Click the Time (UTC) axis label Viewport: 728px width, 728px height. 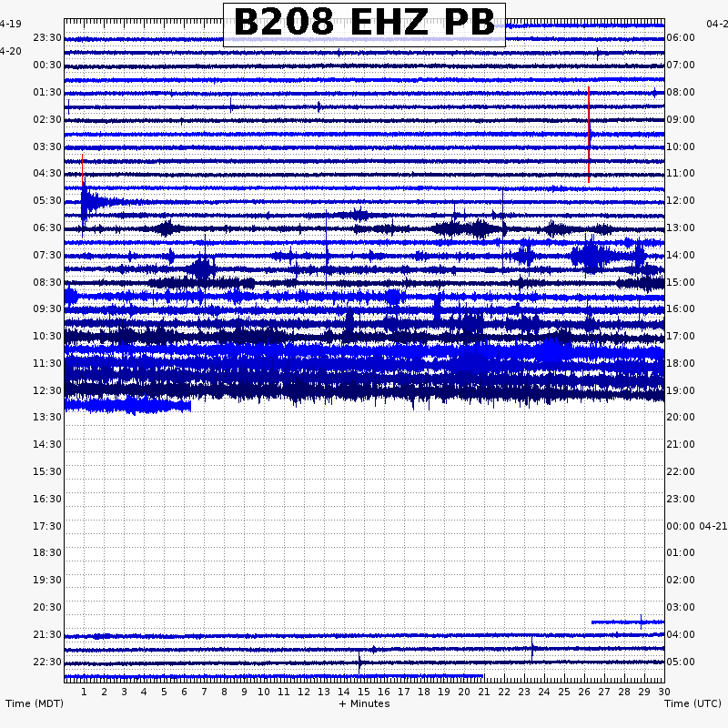pos(693,703)
